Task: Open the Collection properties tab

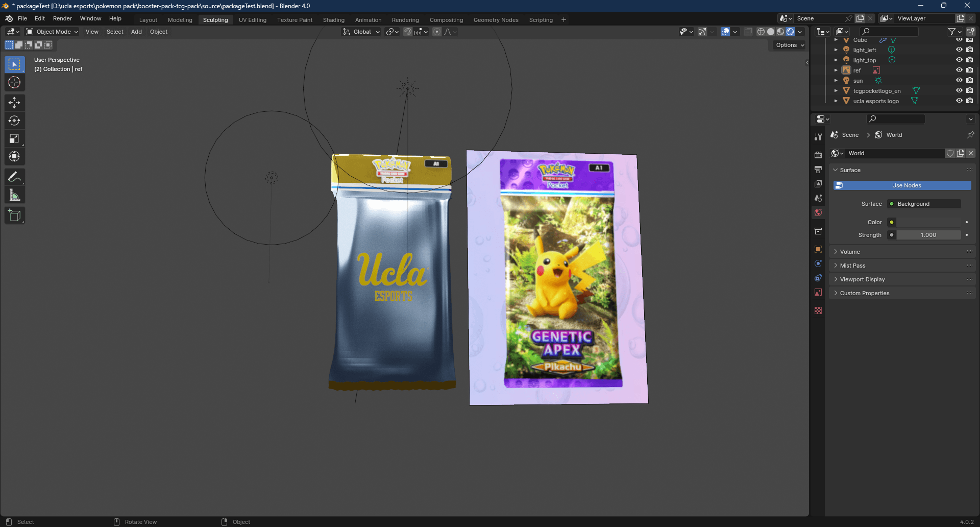Action: point(818,231)
